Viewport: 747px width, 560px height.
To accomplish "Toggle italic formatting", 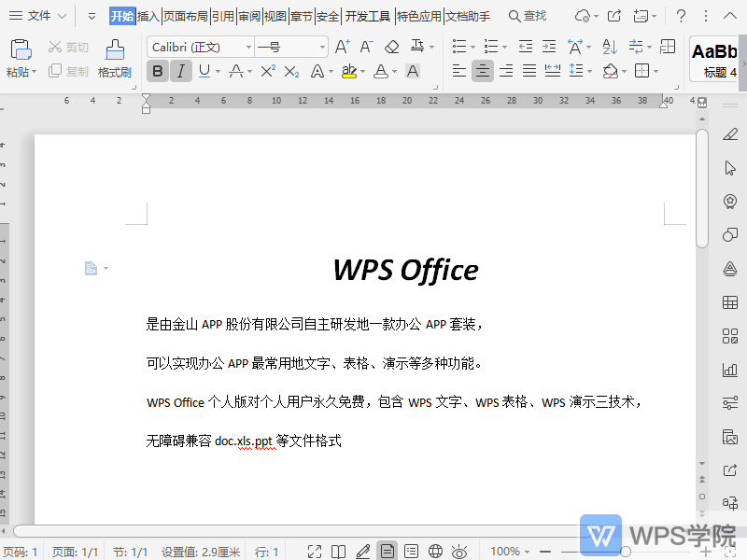I will pos(179,70).
